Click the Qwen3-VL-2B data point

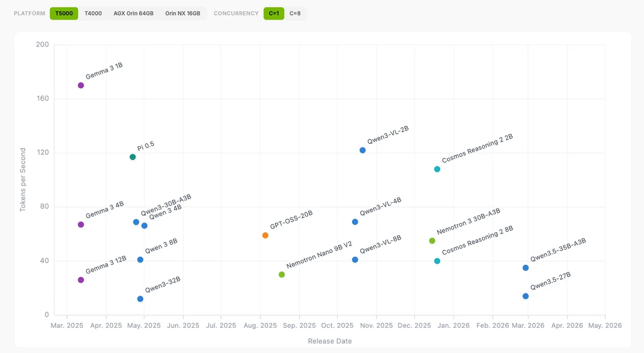363,150
